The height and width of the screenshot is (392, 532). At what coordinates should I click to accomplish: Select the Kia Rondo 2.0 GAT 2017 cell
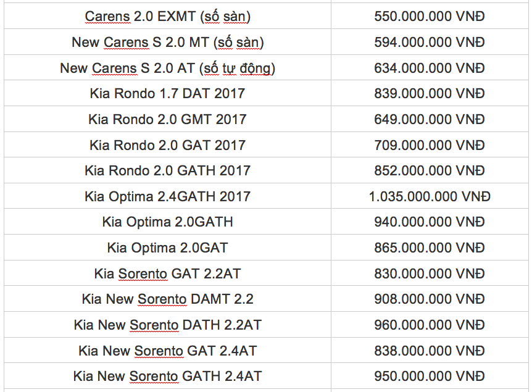pos(167,146)
